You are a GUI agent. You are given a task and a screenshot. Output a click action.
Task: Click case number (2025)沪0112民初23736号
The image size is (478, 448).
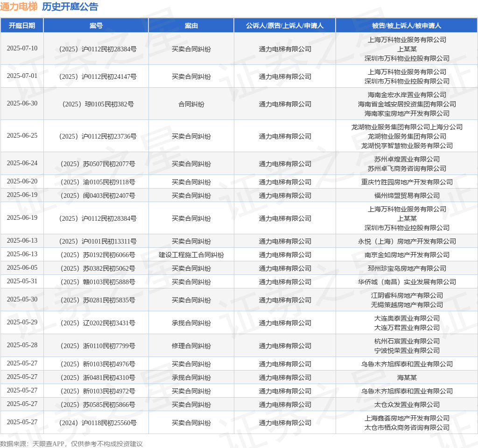98,136
